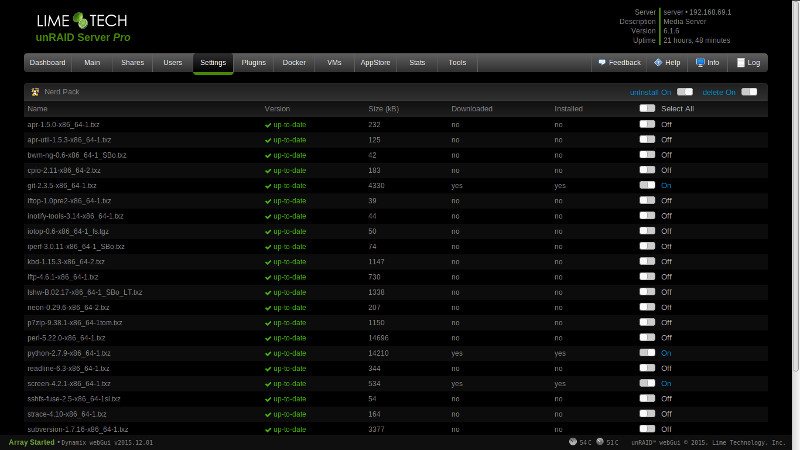Open the Shares tab
The width and height of the screenshot is (800, 450).
(133, 63)
